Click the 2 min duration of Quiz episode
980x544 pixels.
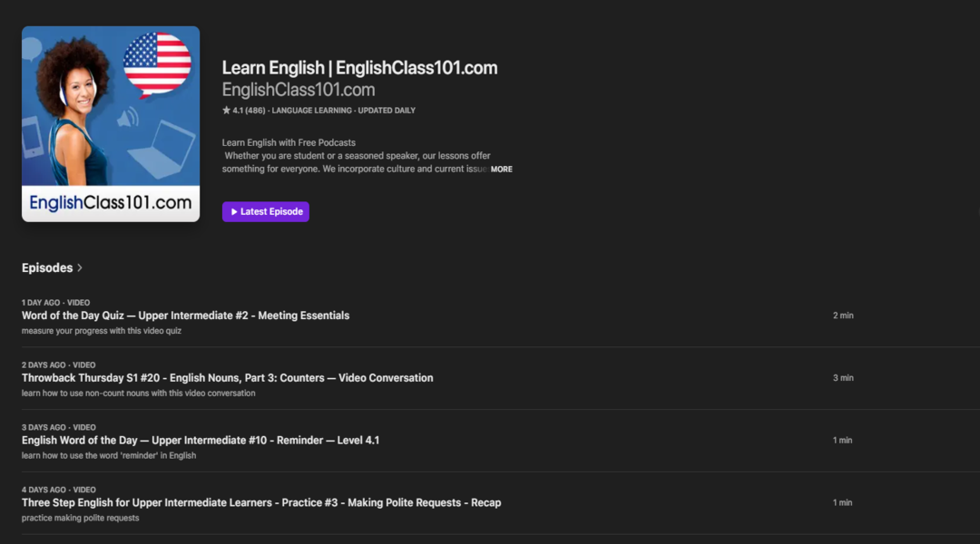(843, 316)
